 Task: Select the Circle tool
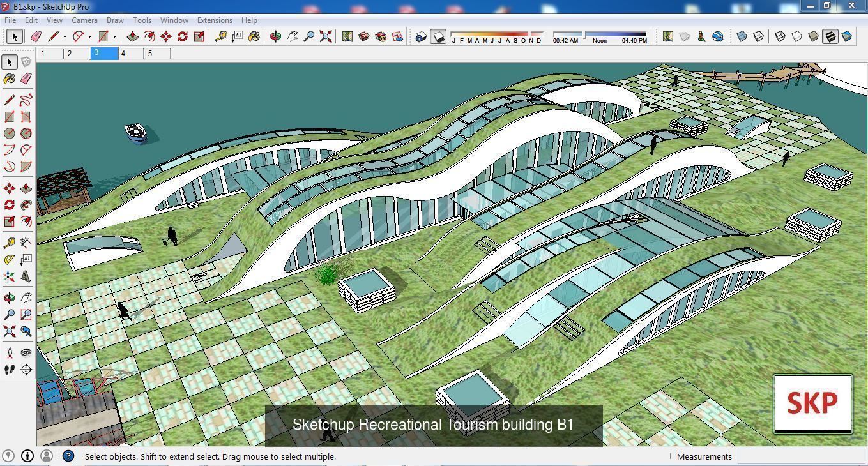coord(10,133)
